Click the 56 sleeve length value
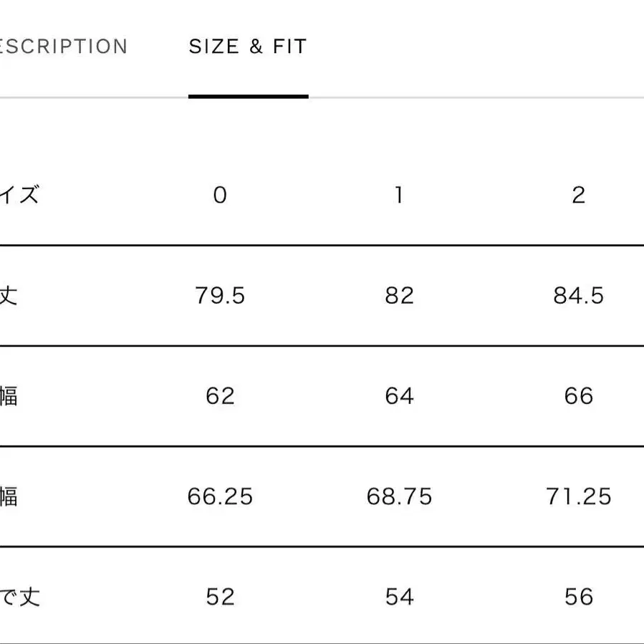The width and height of the screenshot is (644, 644). point(579,597)
